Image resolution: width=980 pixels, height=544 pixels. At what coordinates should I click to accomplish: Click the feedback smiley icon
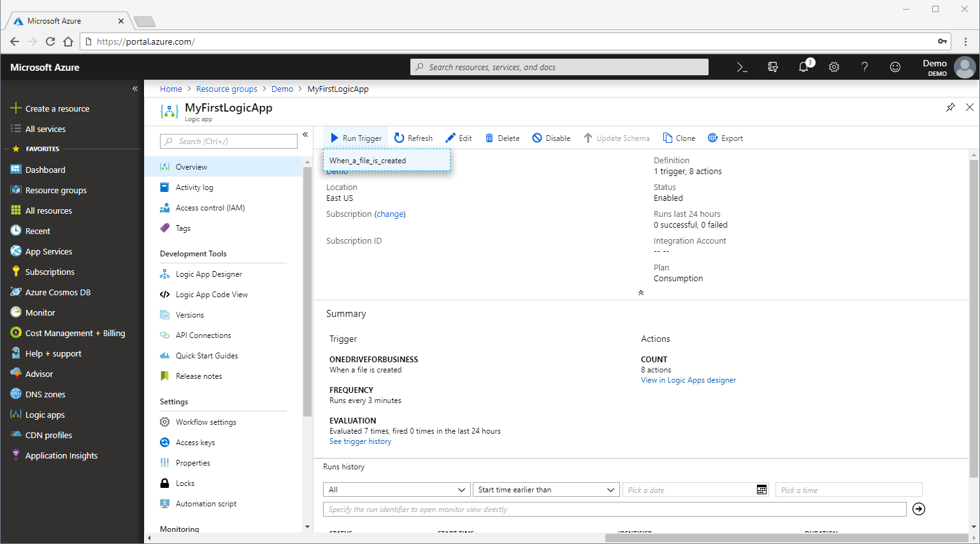[895, 67]
